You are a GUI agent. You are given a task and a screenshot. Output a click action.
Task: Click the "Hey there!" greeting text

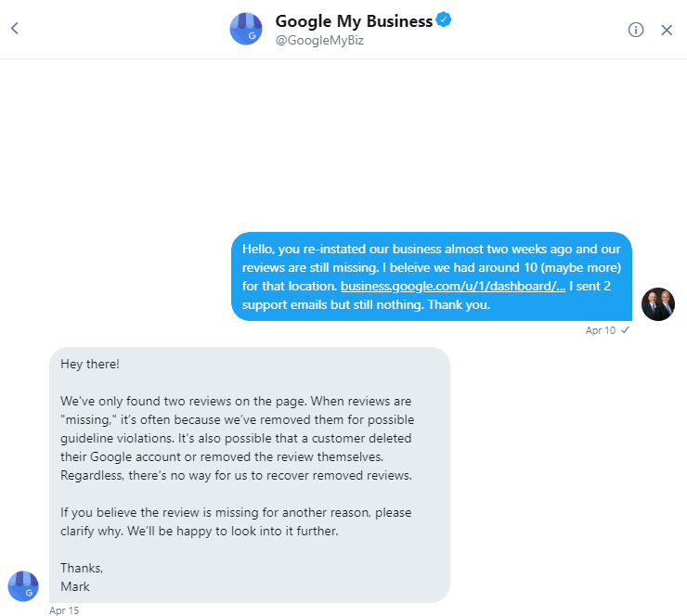pos(90,364)
